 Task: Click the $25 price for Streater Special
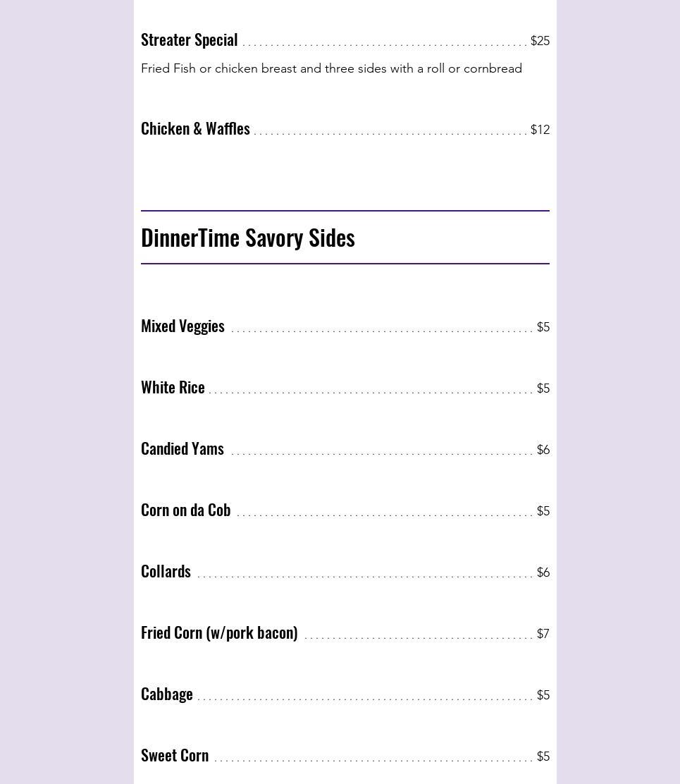click(540, 41)
